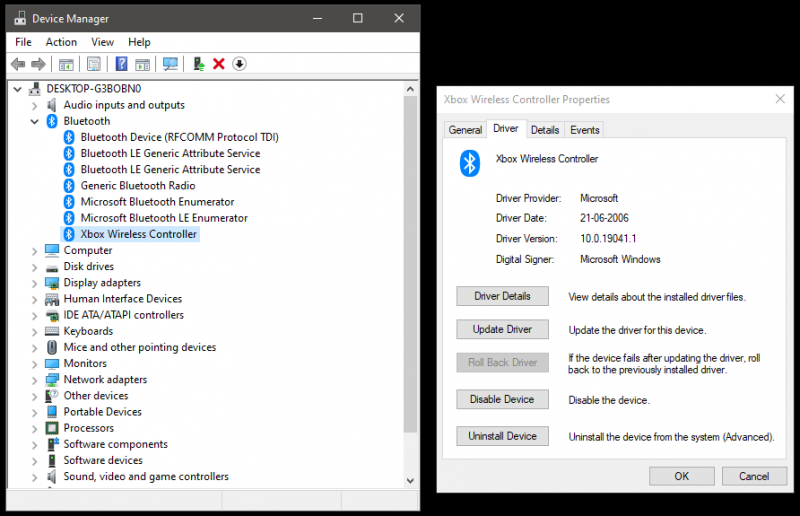Image resolution: width=800 pixels, height=516 pixels.
Task: Click the Properties sheet toolbar icon
Action: coord(94,64)
